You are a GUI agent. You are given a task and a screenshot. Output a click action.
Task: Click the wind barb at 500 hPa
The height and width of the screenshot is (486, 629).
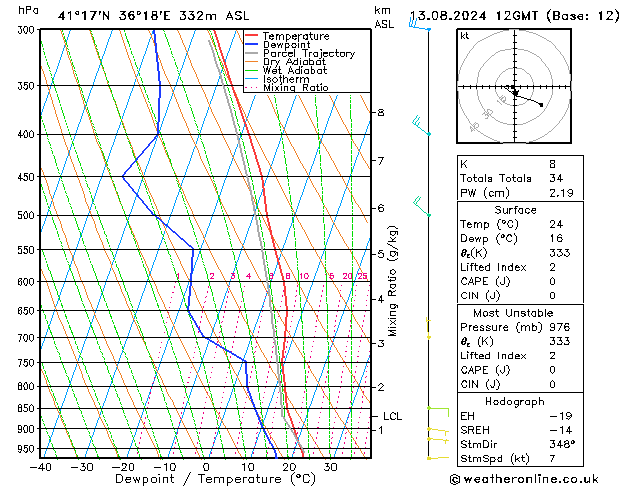[422, 207]
